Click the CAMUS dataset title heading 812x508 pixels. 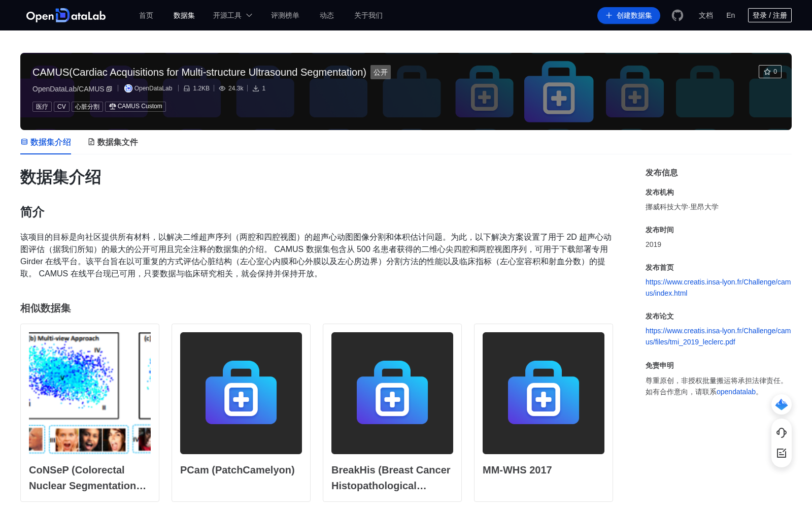199,72
